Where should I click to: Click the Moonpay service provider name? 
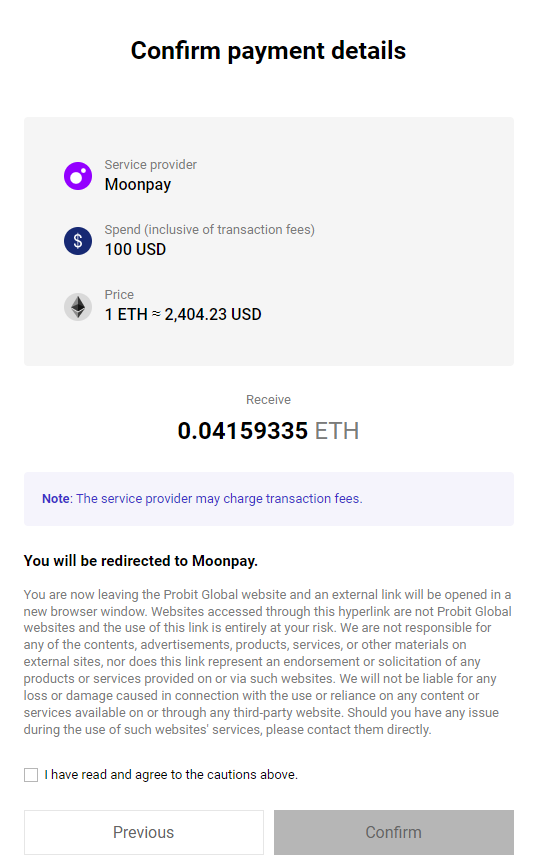138,184
